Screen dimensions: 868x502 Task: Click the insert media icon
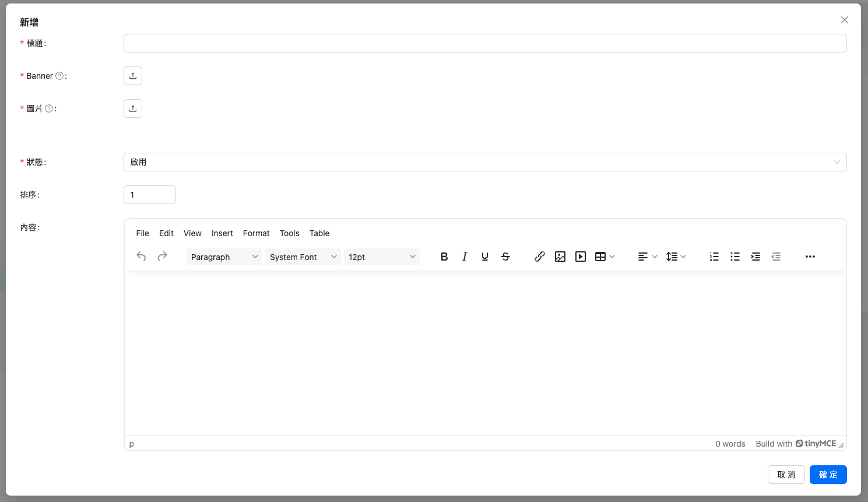tap(581, 257)
